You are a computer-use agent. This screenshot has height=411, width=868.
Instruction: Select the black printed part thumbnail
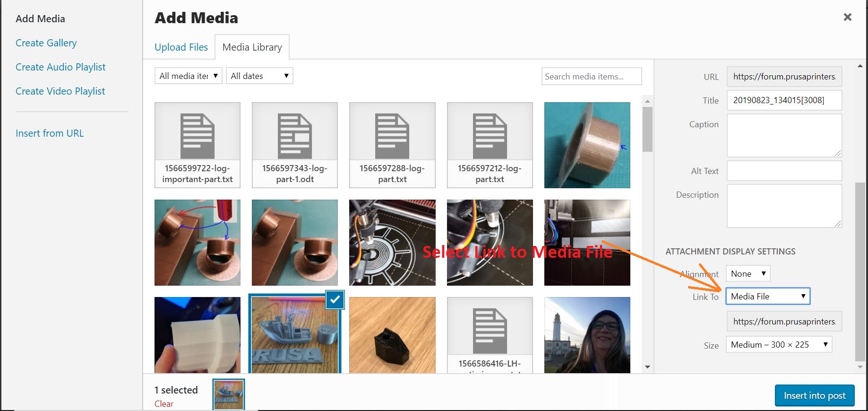click(392, 335)
